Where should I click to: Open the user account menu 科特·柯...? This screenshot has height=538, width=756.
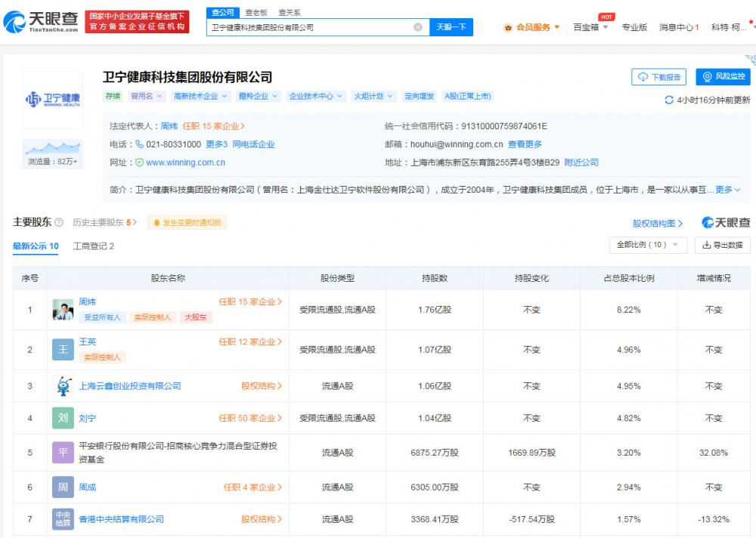730,27
